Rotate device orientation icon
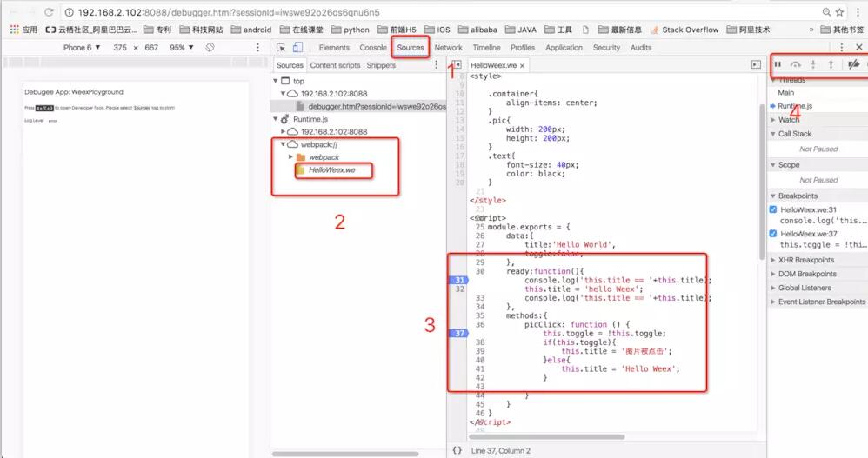868x458 pixels. [210, 48]
